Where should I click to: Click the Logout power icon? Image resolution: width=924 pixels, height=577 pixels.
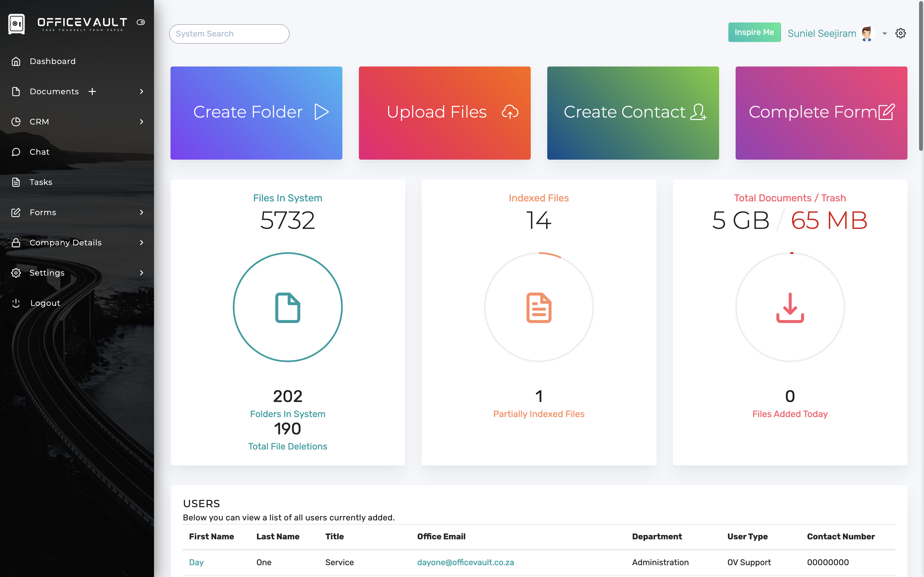coord(16,303)
